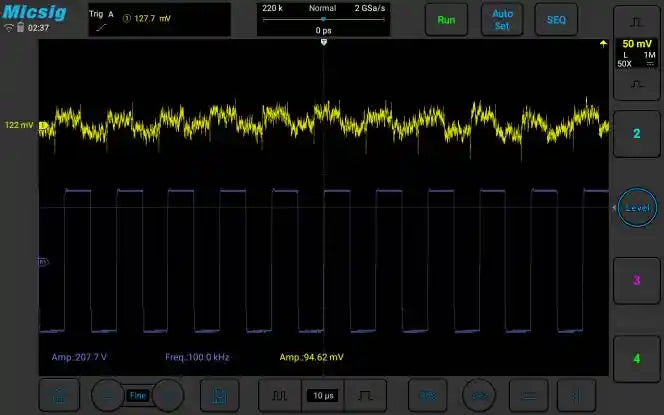Tap the Auto Set button
Viewport: 664px width, 415px height.
(501, 19)
